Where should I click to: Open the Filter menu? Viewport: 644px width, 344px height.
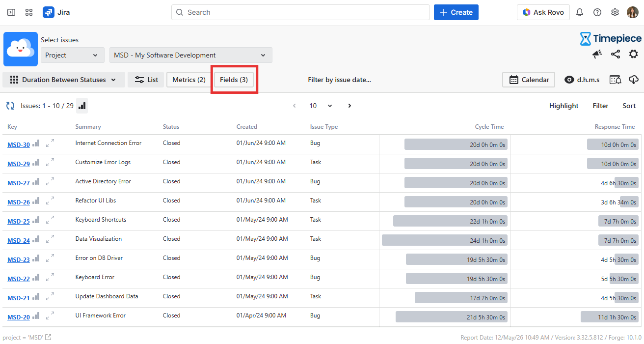(x=600, y=106)
